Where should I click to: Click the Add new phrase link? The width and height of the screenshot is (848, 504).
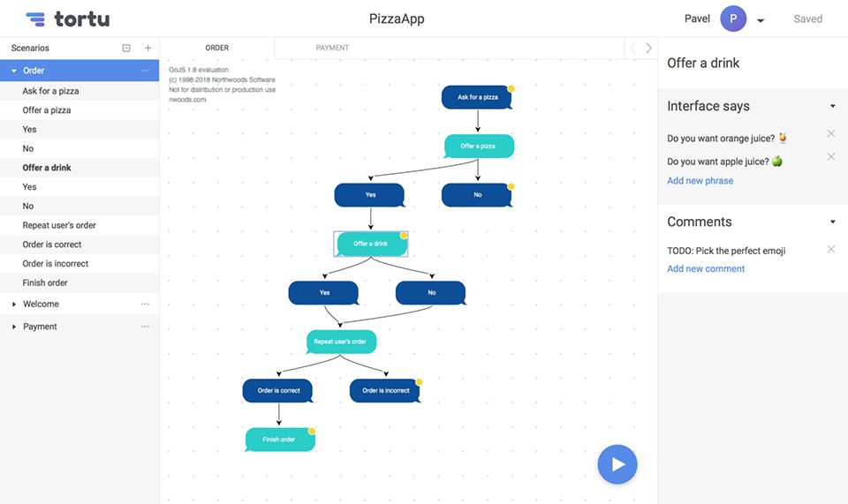[x=700, y=181]
